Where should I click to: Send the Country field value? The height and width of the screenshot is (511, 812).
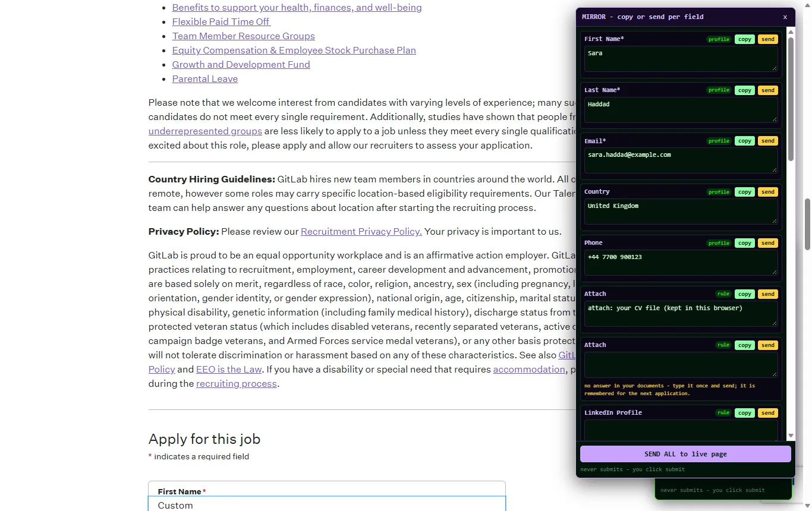[x=768, y=192]
